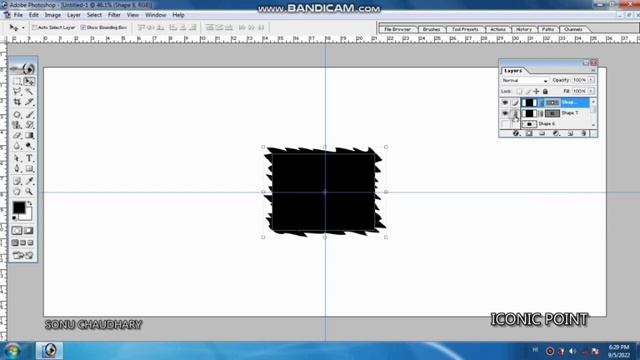The width and height of the screenshot is (640, 360).
Task: Toggle lock all in Layers panel
Action: pos(545,91)
